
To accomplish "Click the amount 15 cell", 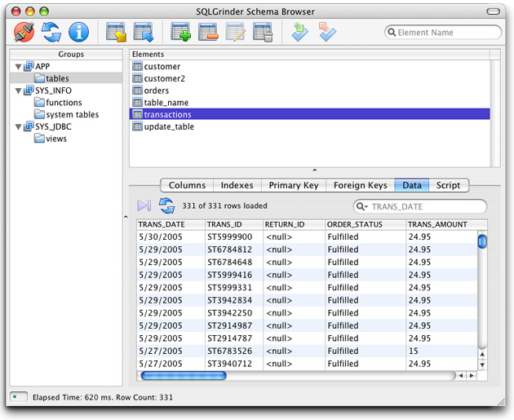I will [441, 351].
